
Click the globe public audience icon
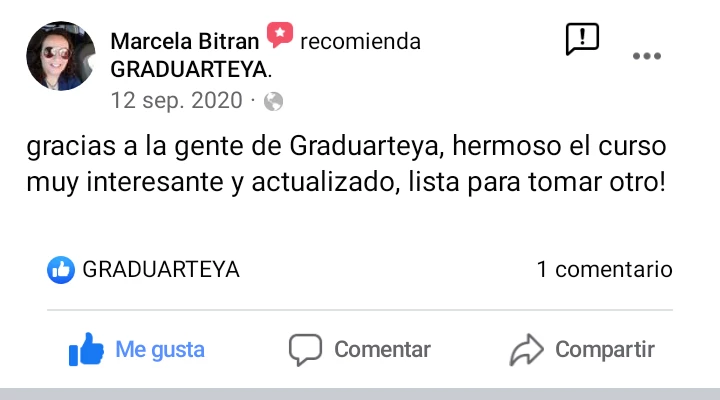[272, 101]
